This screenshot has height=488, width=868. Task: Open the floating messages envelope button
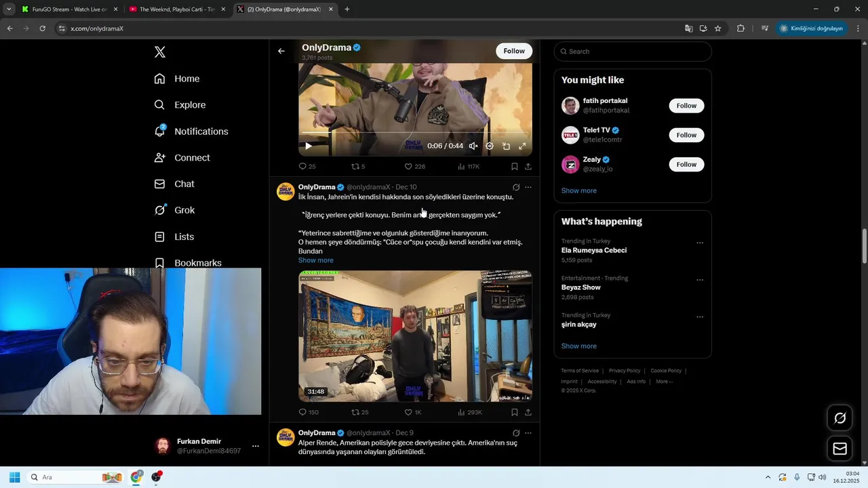coord(840,449)
